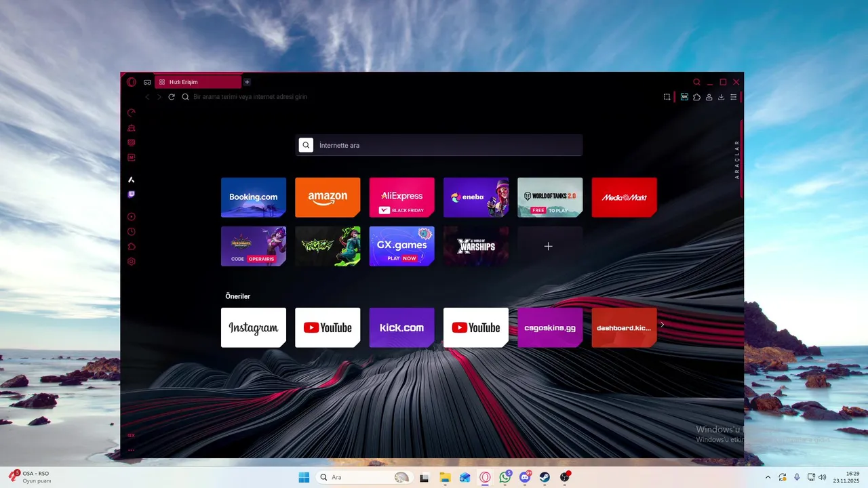Open the kick.com suggestion tile
Viewport: 868px width, 488px height.
tap(401, 327)
